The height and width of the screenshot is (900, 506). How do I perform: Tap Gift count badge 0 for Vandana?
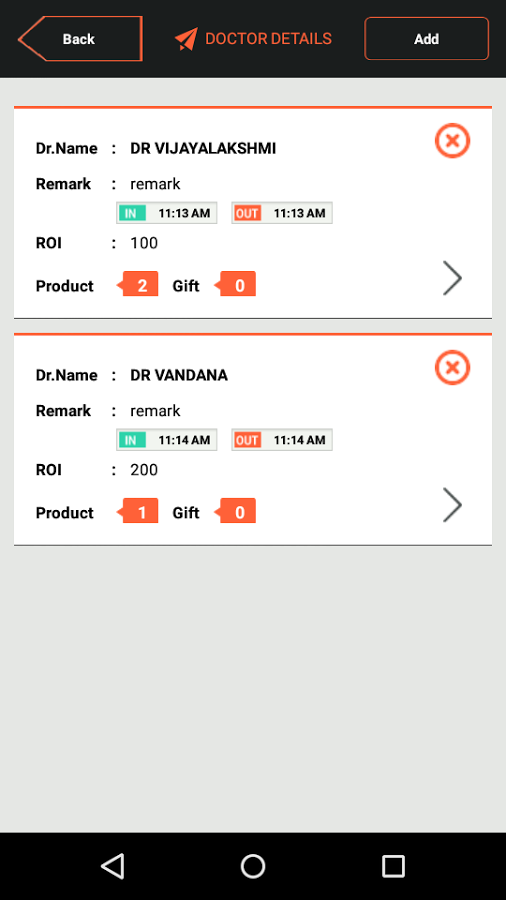click(x=235, y=511)
